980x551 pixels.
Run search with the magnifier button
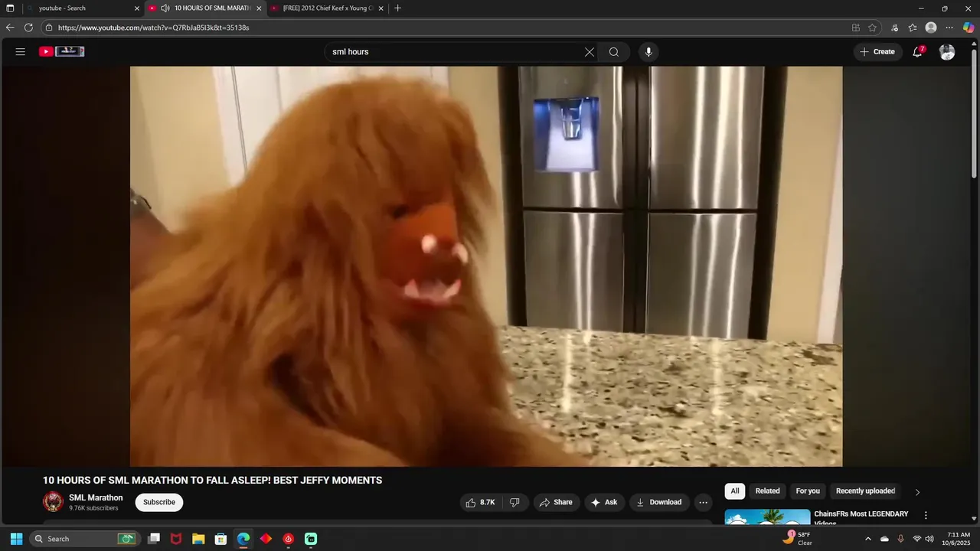pos(614,52)
